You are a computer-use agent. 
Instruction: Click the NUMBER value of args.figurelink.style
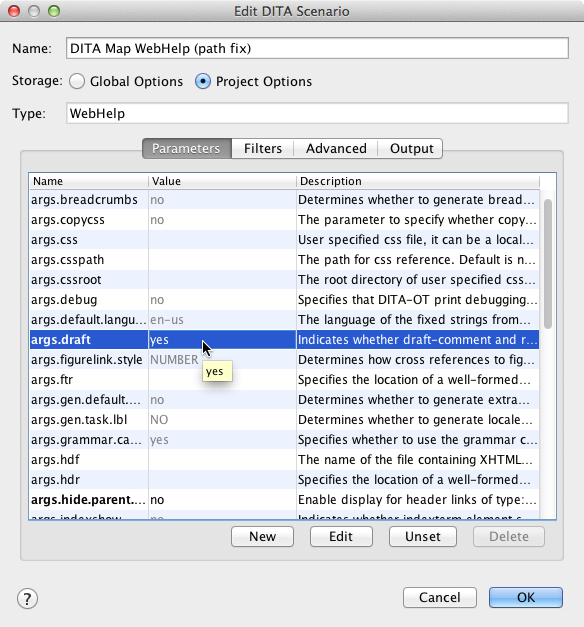[174, 359]
